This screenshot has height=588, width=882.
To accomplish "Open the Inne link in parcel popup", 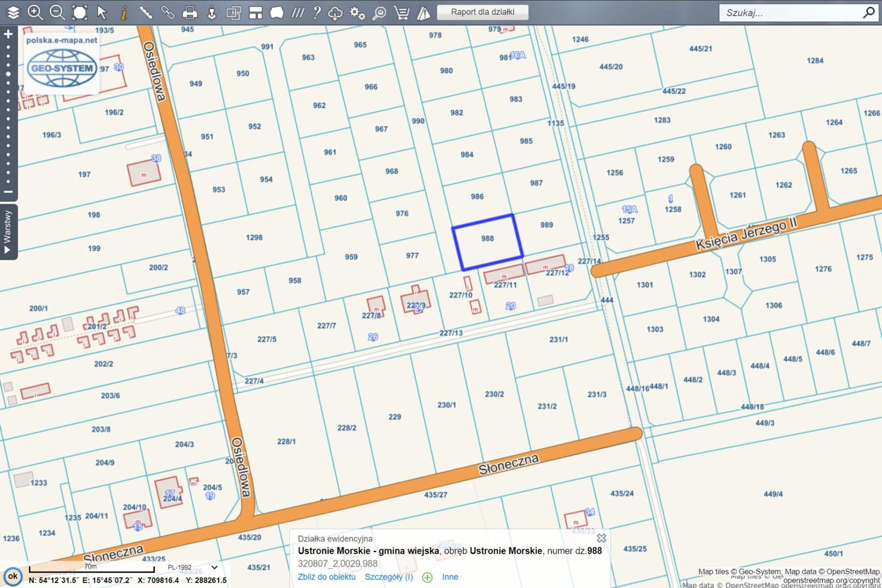I will pyautogui.click(x=450, y=577).
